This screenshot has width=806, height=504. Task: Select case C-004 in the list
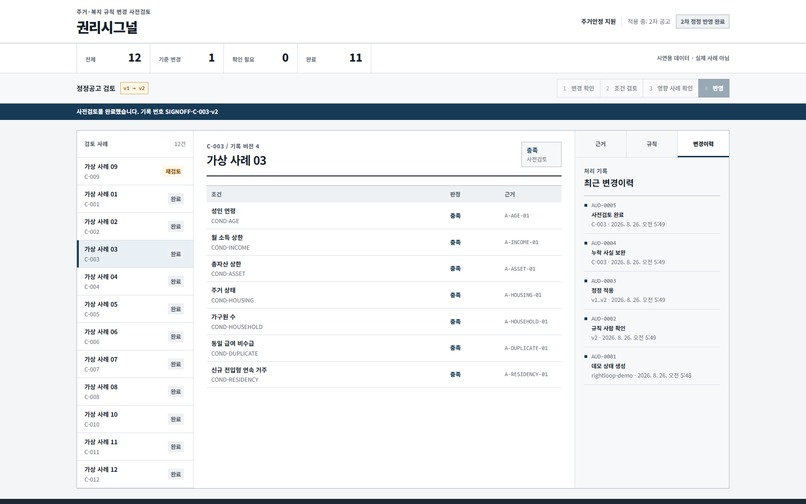tap(135, 281)
